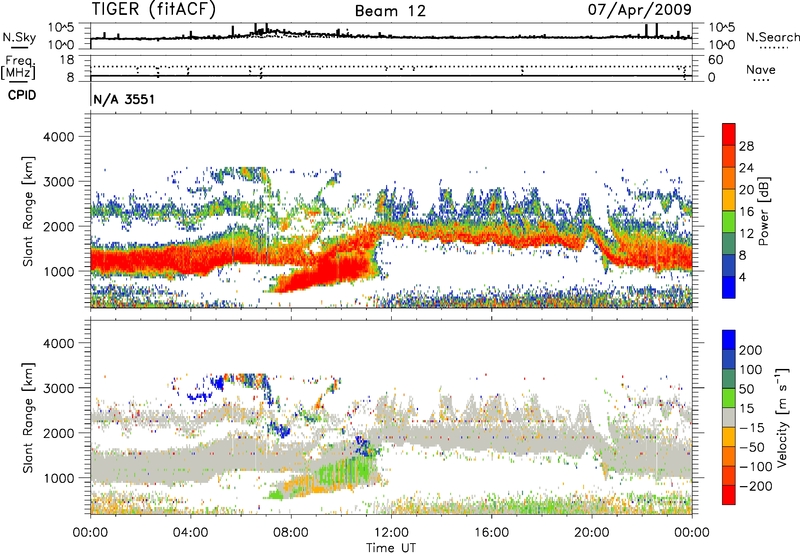
Task: Click the power panel Slant Range [km] label
Action: pos(28,211)
